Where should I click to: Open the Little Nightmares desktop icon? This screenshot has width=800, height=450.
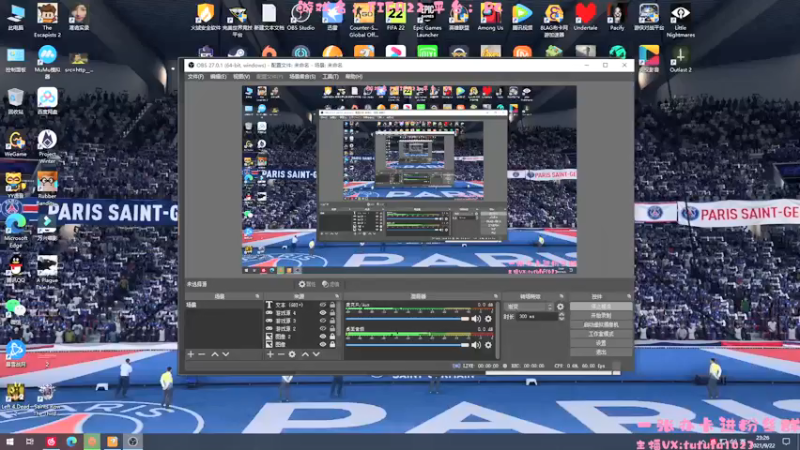680,20
